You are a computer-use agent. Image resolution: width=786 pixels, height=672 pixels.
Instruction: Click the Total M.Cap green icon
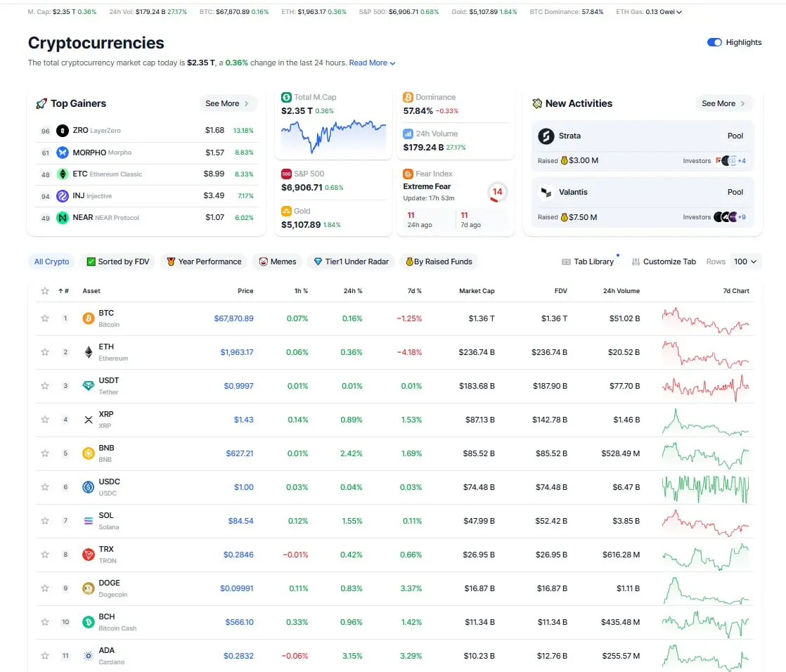pyautogui.click(x=286, y=97)
